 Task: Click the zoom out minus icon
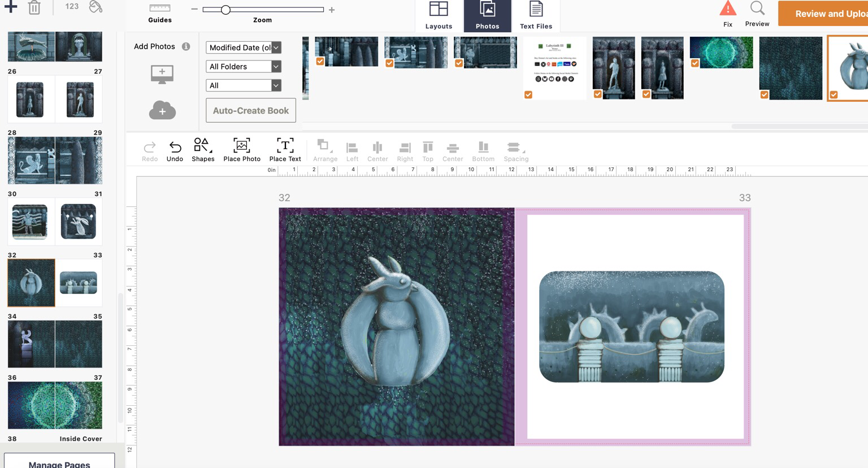[x=194, y=10]
